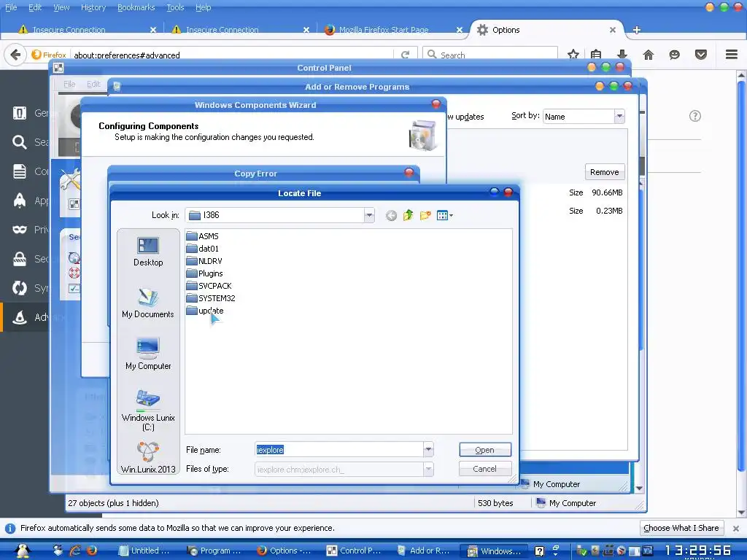Select My Computer in the places bar

(148, 355)
